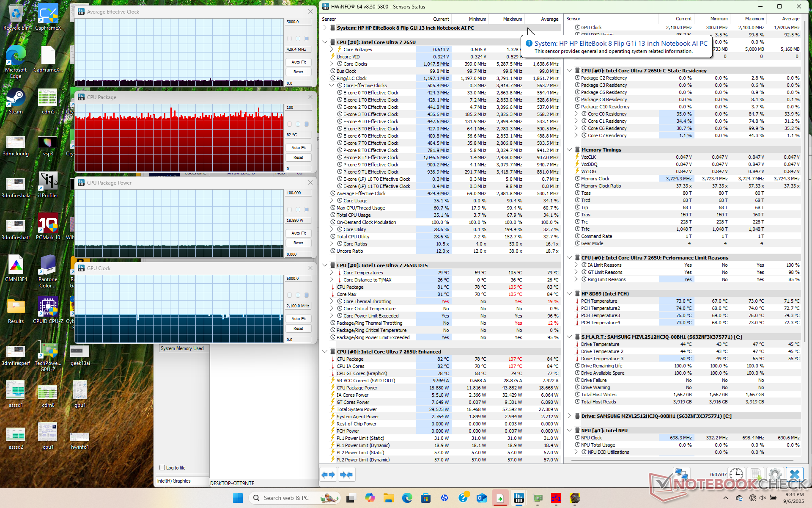Open Pantone Color desktop icon
Screen dimensions: 812x508
pos(48,272)
